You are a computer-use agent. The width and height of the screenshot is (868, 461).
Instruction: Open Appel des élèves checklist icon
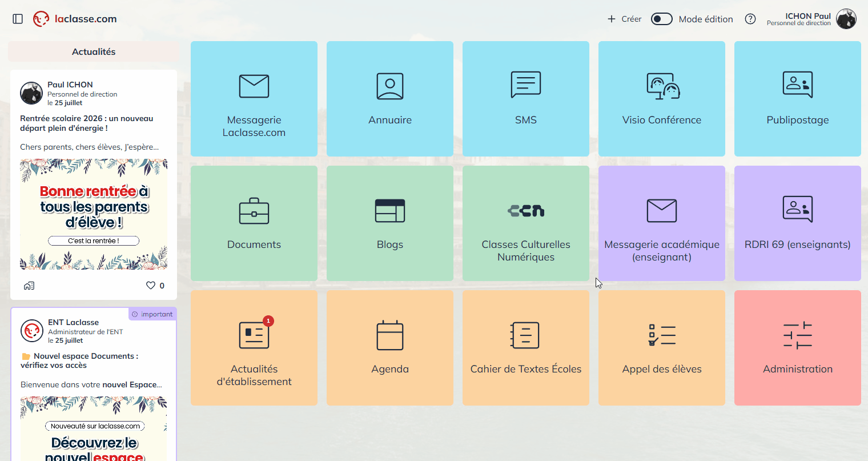tap(662, 335)
